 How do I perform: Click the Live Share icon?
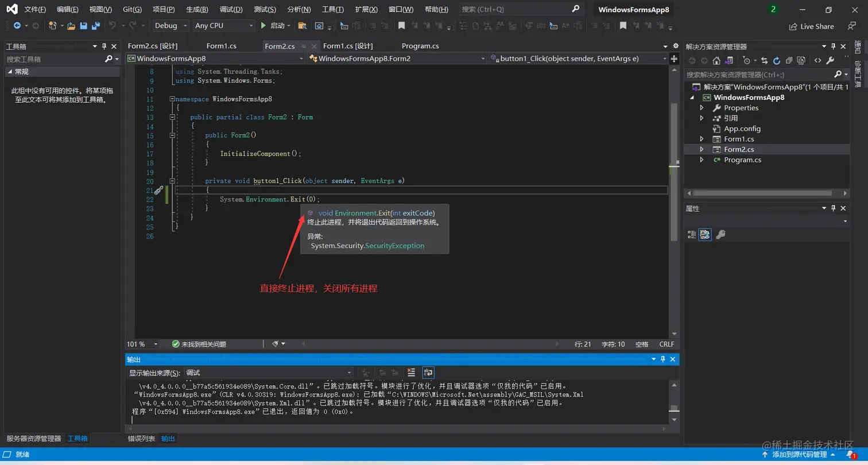(793, 26)
